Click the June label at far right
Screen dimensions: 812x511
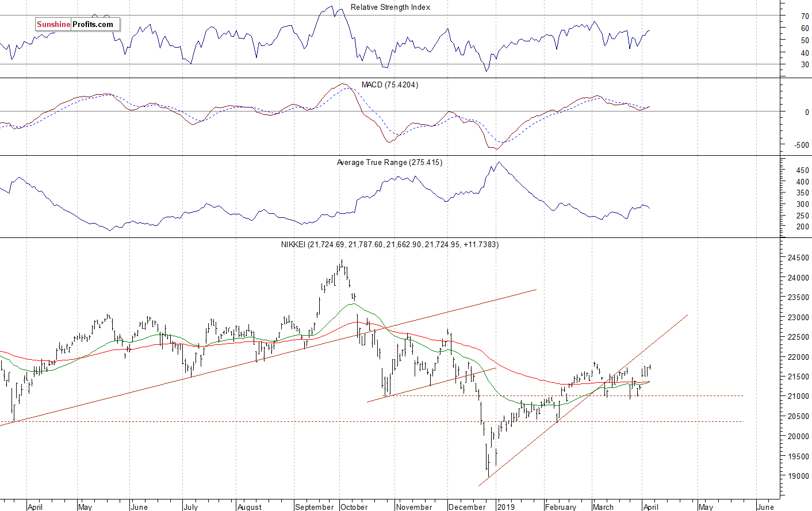(765, 507)
